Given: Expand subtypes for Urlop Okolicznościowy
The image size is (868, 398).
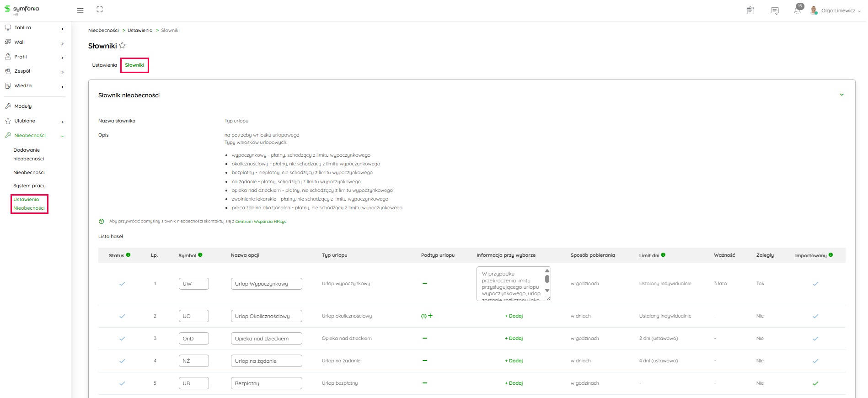Looking at the screenshot, I should coord(429,316).
